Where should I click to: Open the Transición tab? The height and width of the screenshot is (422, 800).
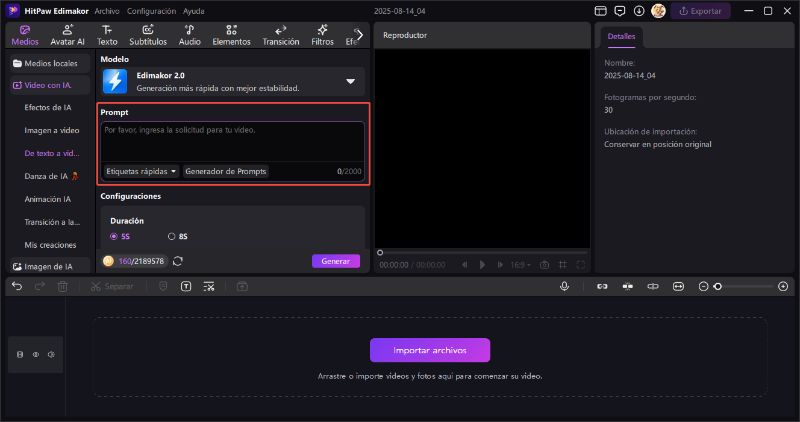click(x=281, y=36)
